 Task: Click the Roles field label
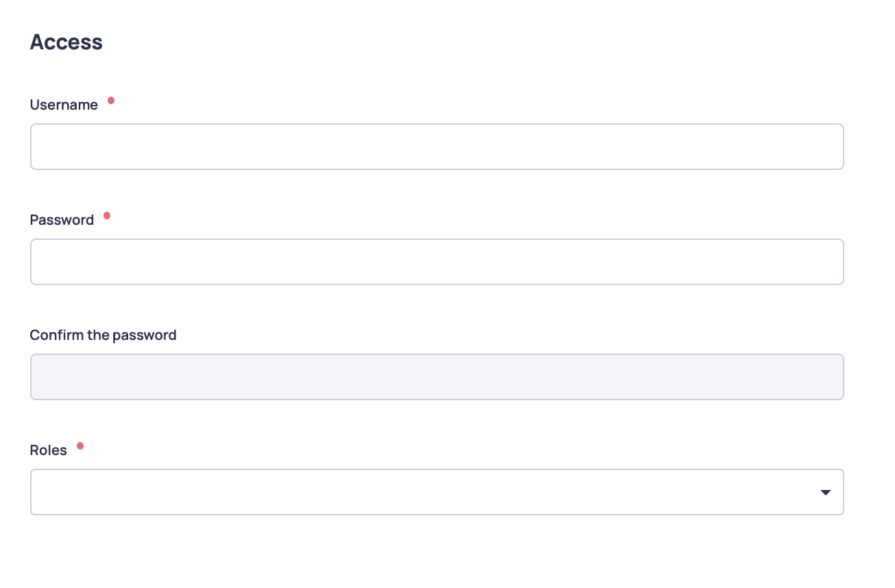point(49,450)
